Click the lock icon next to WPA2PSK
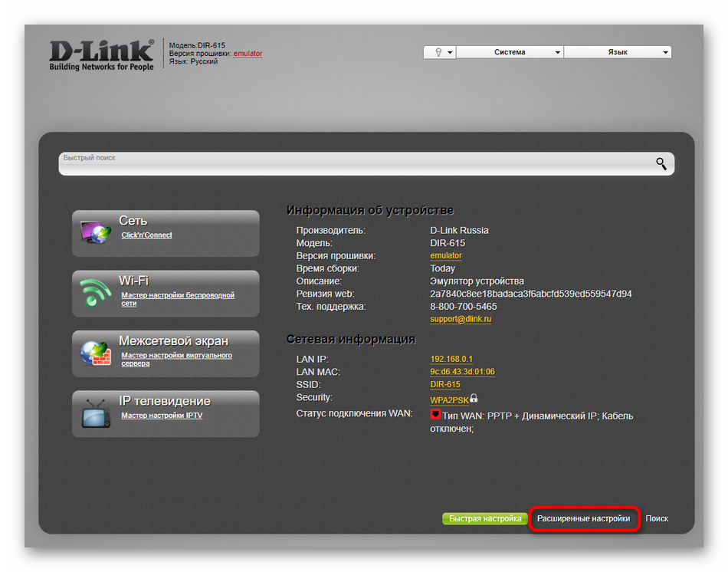The height and width of the screenshot is (572, 728). (x=474, y=398)
